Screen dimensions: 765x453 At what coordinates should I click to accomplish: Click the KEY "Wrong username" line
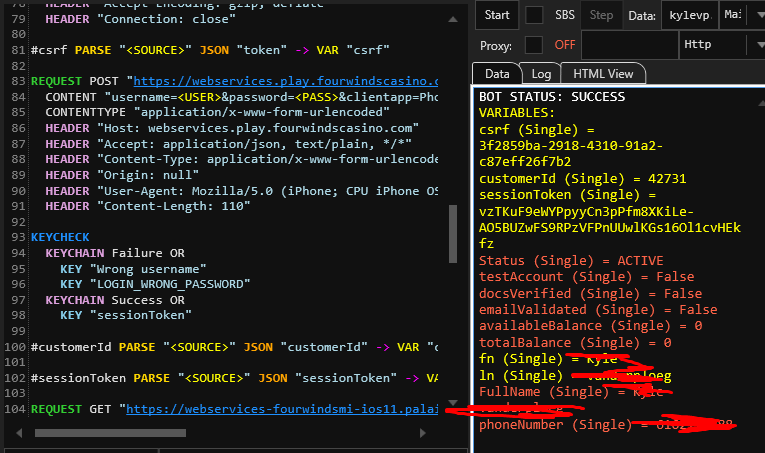(x=133, y=269)
